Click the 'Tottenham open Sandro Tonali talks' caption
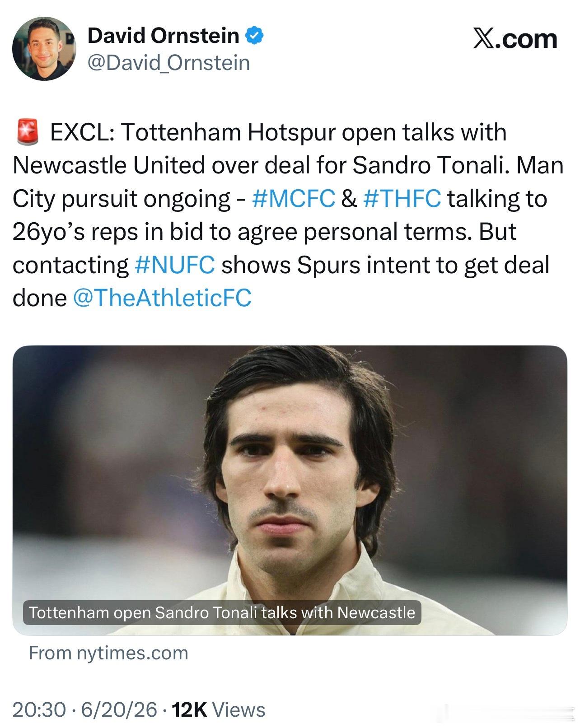580x728 pixels. (222, 613)
